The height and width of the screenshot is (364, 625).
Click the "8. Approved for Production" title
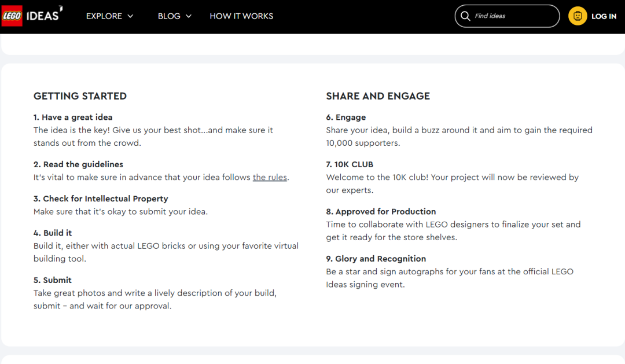381,212
